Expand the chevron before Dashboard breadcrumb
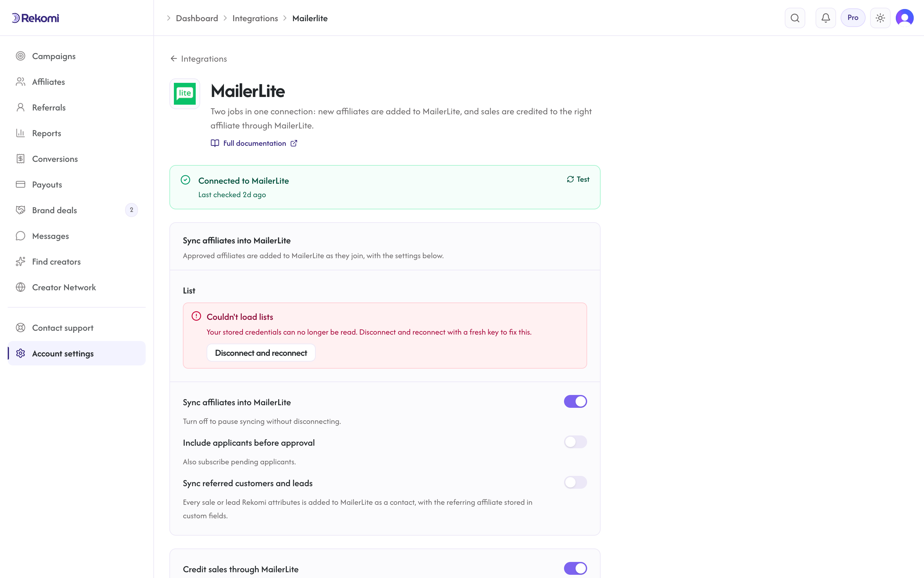Viewport: 924px width, 578px height. pos(168,18)
